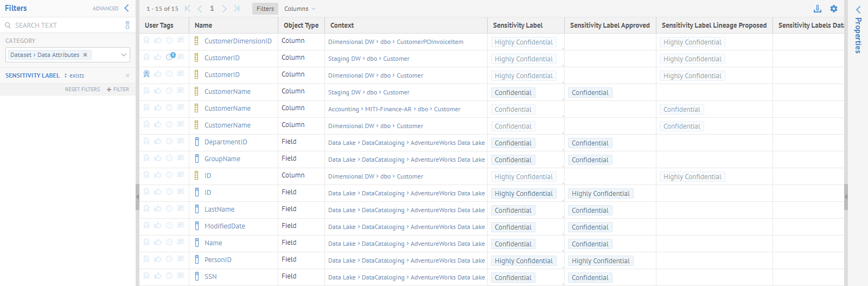Expand the Category dropdown arrow
Viewport: 868px width, 286px height.
click(124, 55)
